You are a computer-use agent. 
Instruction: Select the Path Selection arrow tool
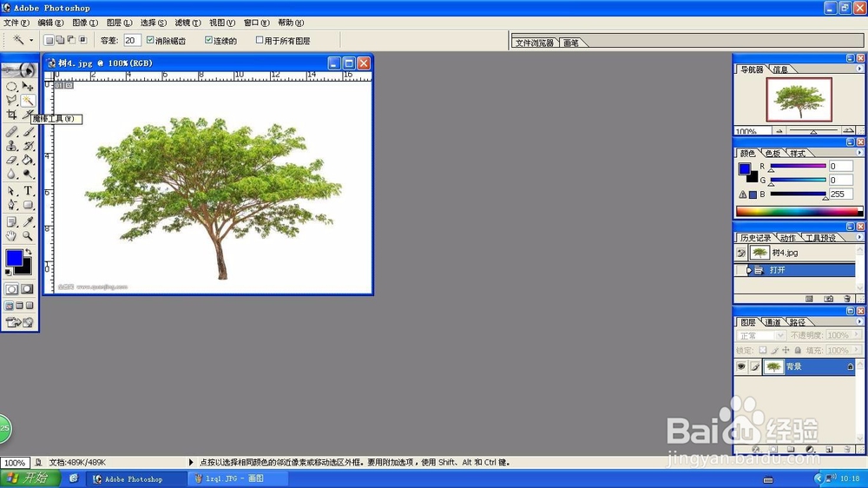11,191
